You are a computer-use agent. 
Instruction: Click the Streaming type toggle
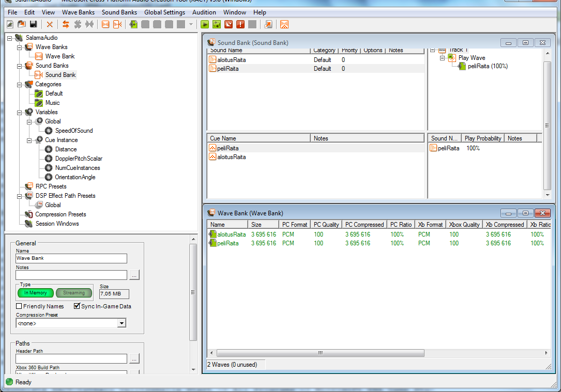(x=74, y=293)
